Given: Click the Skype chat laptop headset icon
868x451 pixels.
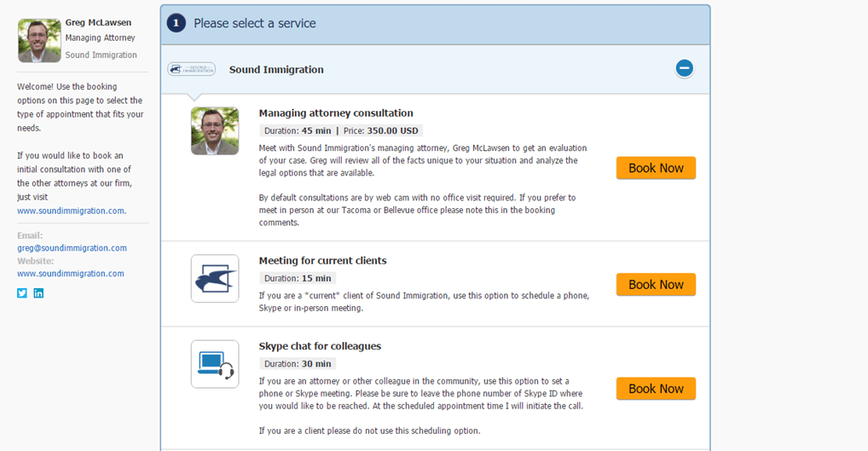Looking at the screenshot, I should coord(215,364).
